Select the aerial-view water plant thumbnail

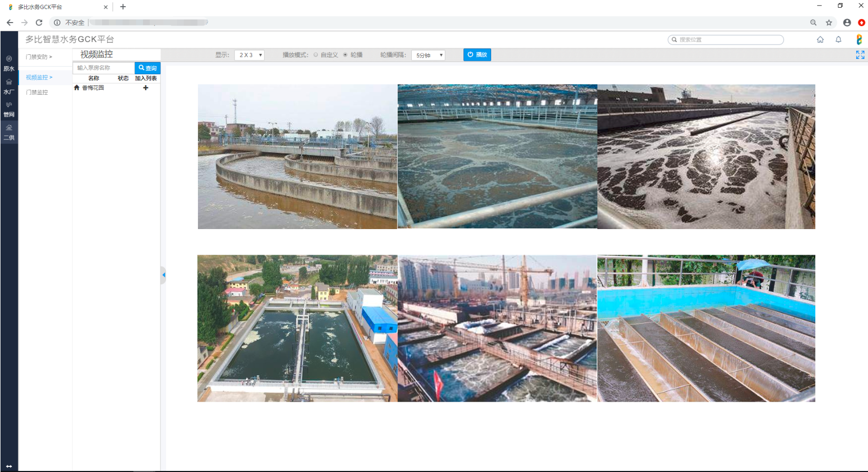coord(297,328)
